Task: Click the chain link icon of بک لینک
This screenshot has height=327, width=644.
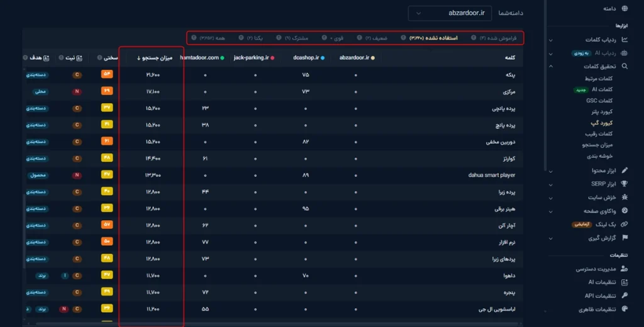Action: [625, 224]
